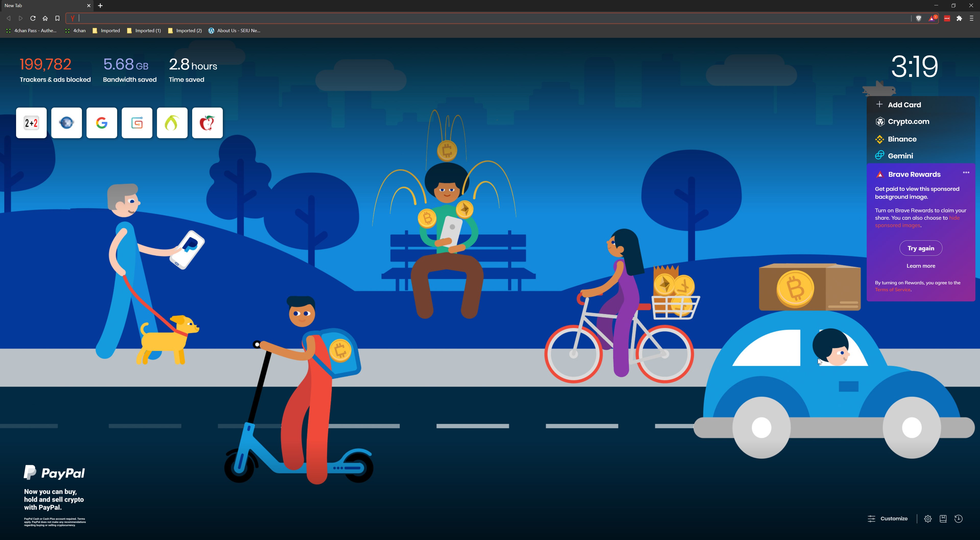The image size is (980, 540).
Task: Open a new tab with plus button
Action: (101, 6)
